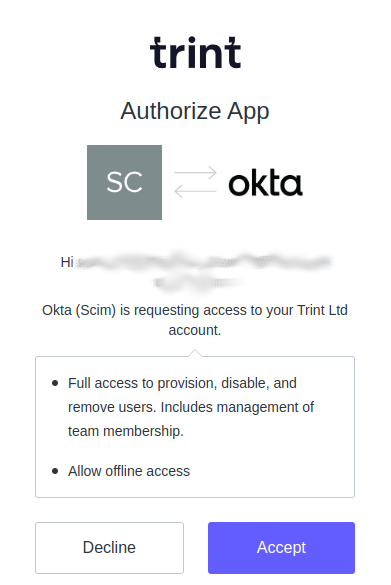Click the blurred user email address
The image size is (391, 585).
click(204, 262)
